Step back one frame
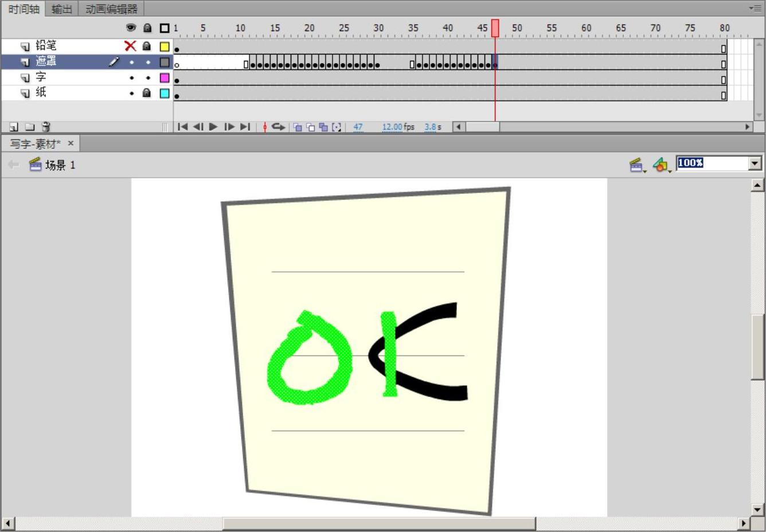 tap(198, 127)
